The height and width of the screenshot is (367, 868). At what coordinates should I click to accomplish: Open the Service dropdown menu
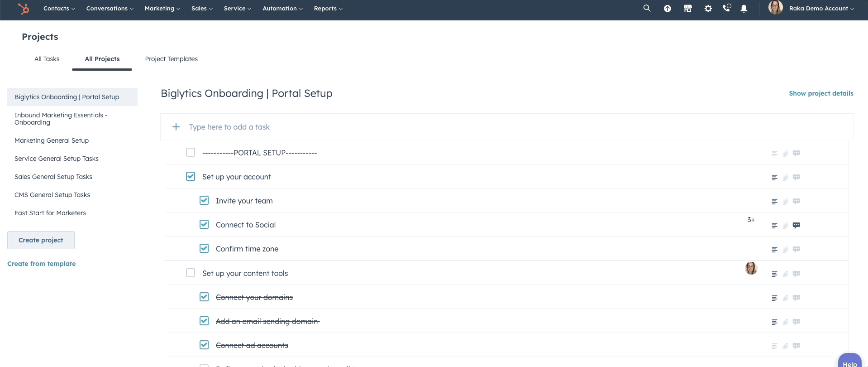tap(238, 8)
